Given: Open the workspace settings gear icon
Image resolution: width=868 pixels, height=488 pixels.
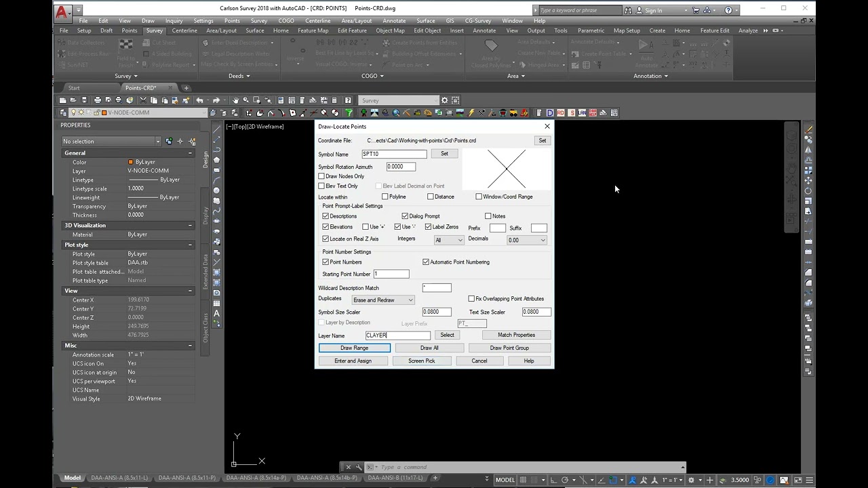Looking at the screenshot, I should (x=444, y=100).
